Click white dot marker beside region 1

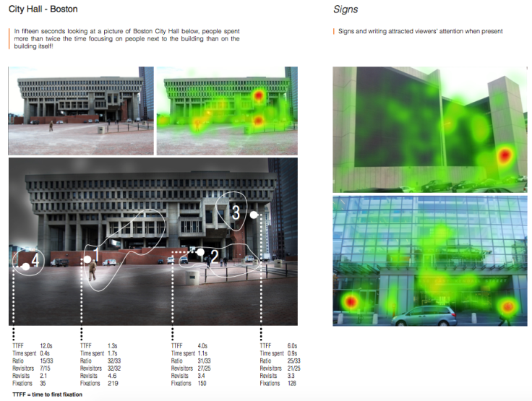(x=86, y=259)
